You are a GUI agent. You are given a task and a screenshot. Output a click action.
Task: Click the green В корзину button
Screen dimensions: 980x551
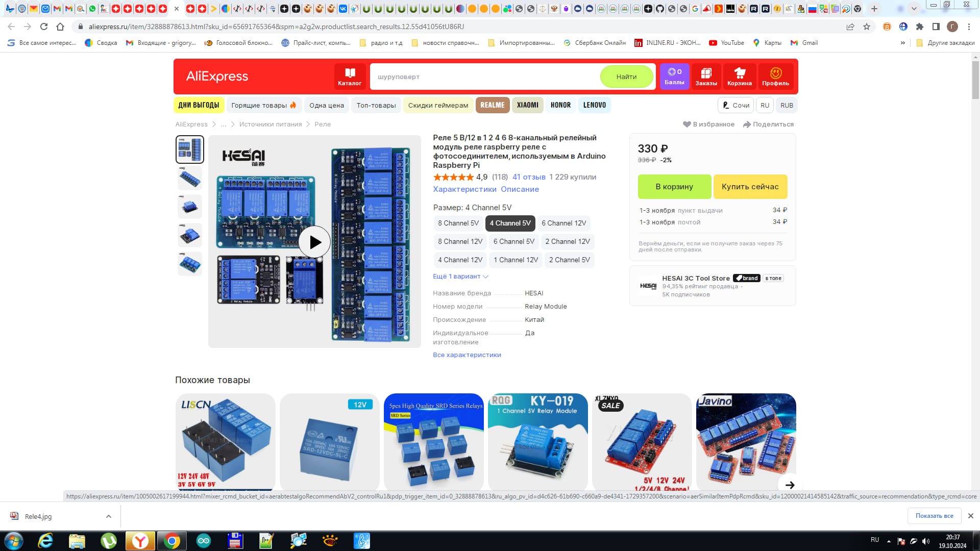674,186
